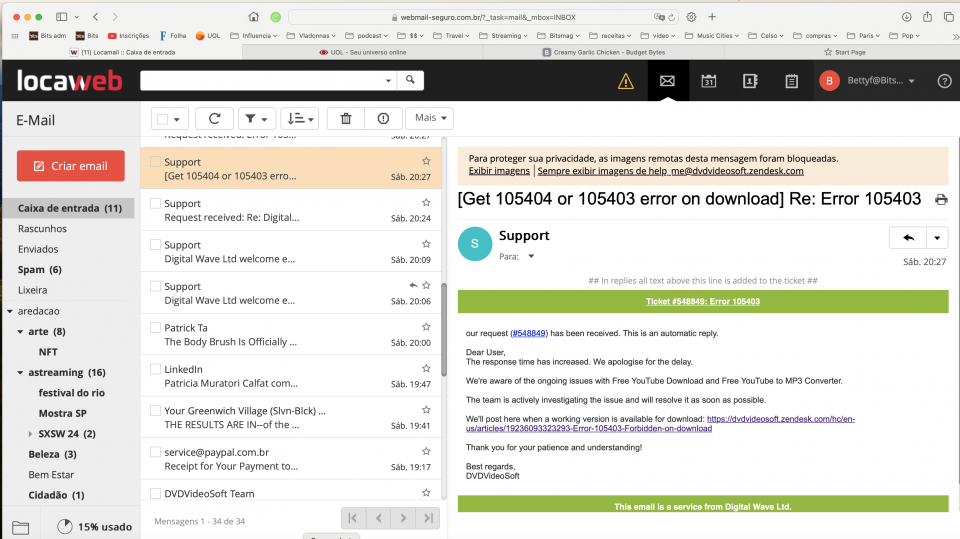
Task: Check the Digital Wave Sáb. 20:09 email checkbox
Action: coord(156,244)
